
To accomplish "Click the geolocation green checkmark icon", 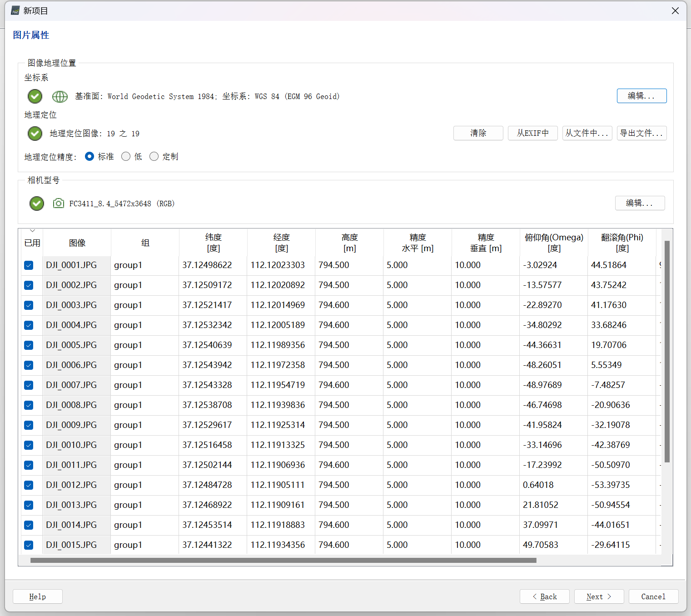I will point(35,134).
